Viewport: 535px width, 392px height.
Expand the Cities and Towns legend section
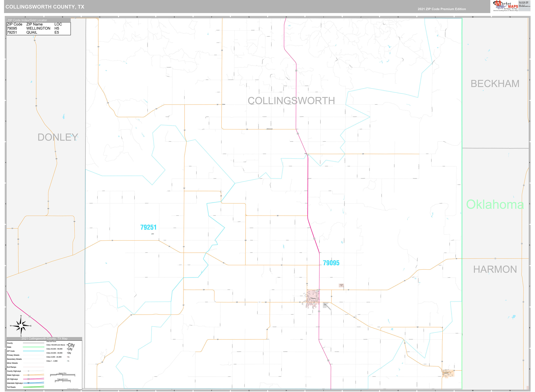(x=51, y=342)
